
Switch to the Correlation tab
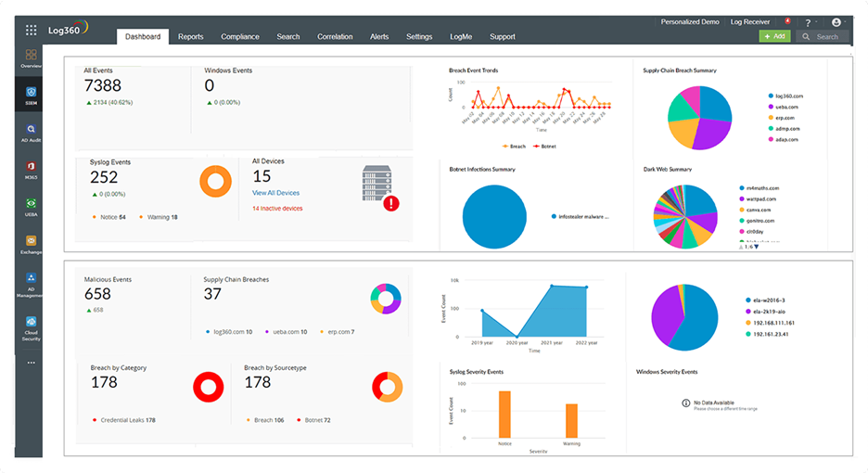click(x=335, y=37)
